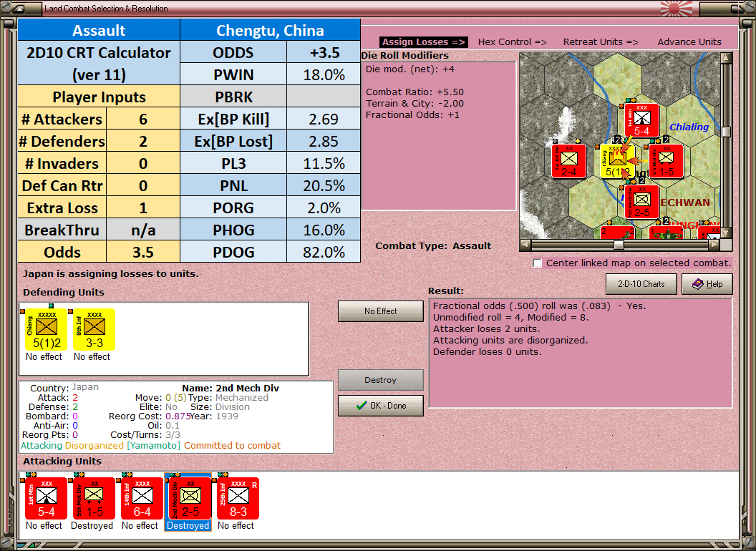Click the map vertical scrollbar thumb
The image size is (756, 551).
click(726, 132)
